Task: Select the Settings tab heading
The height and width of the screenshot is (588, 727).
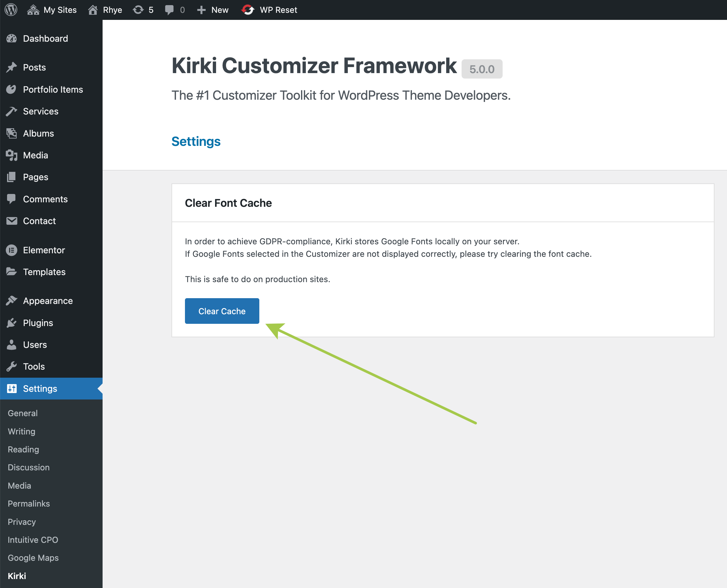Action: [196, 141]
